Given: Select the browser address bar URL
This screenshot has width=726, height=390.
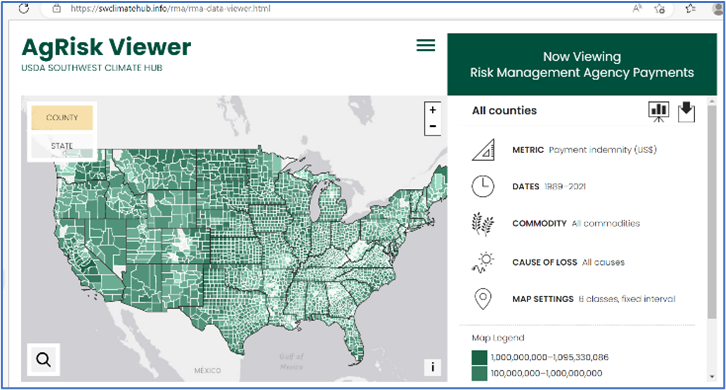Looking at the screenshot, I should click(170, 8).
